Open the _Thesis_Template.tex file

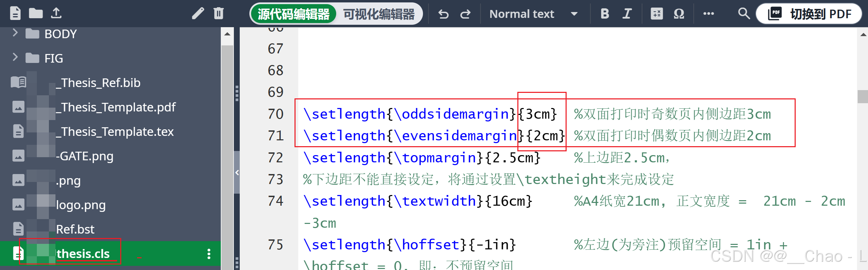[x=115, y=132]
